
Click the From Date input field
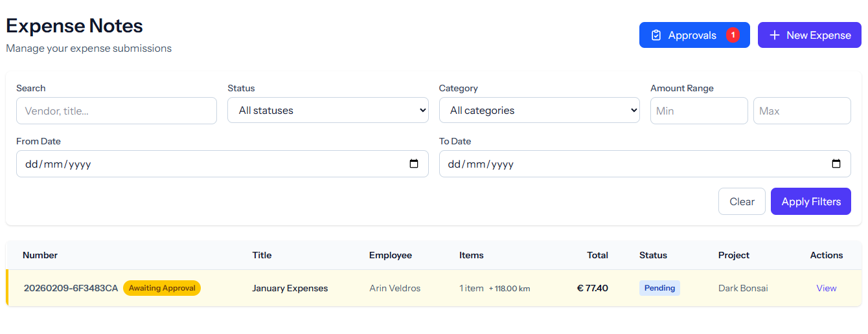pos(207,164)
